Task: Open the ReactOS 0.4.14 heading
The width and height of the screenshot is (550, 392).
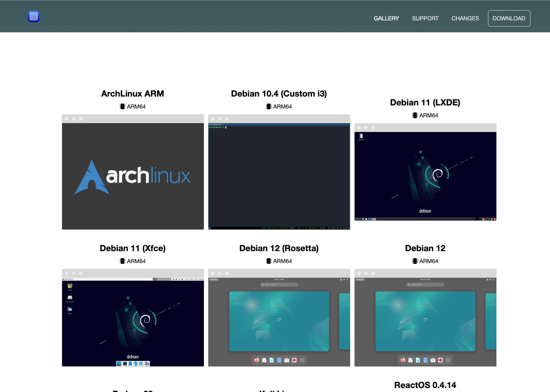Action: coord(425,385)
